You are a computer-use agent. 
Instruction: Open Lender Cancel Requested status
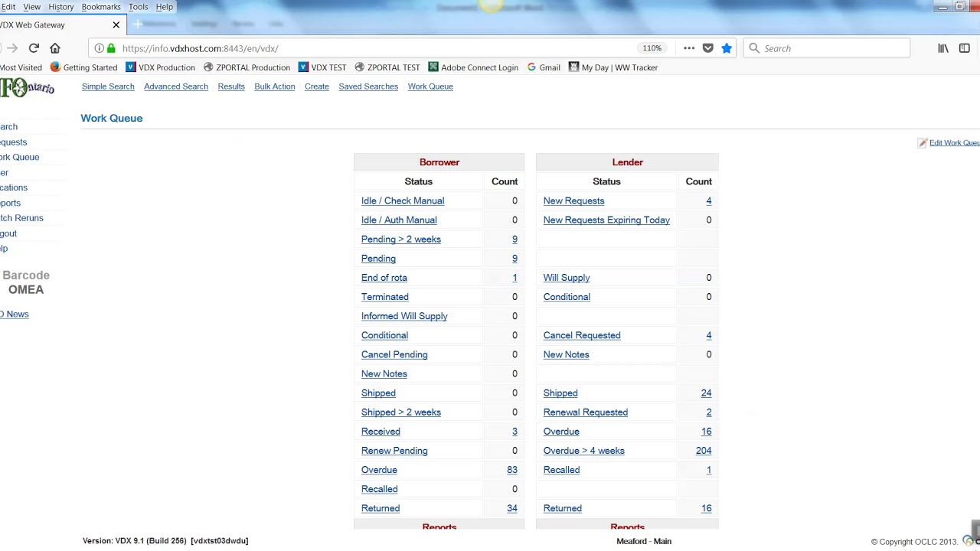[582, 335]
